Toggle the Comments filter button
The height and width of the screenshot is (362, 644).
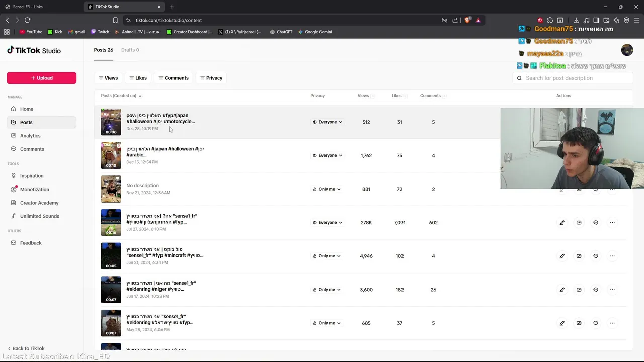click(x=173, y=78)
